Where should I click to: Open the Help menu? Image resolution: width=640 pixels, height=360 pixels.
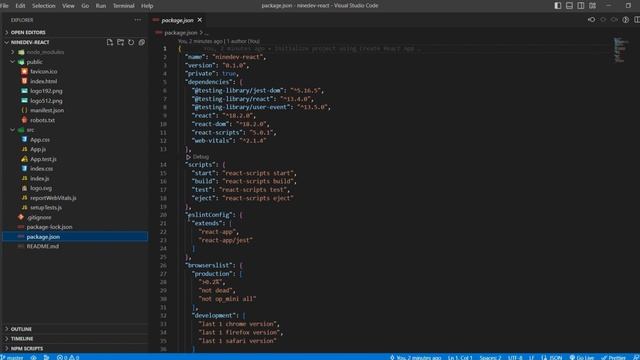pos(147,6)
